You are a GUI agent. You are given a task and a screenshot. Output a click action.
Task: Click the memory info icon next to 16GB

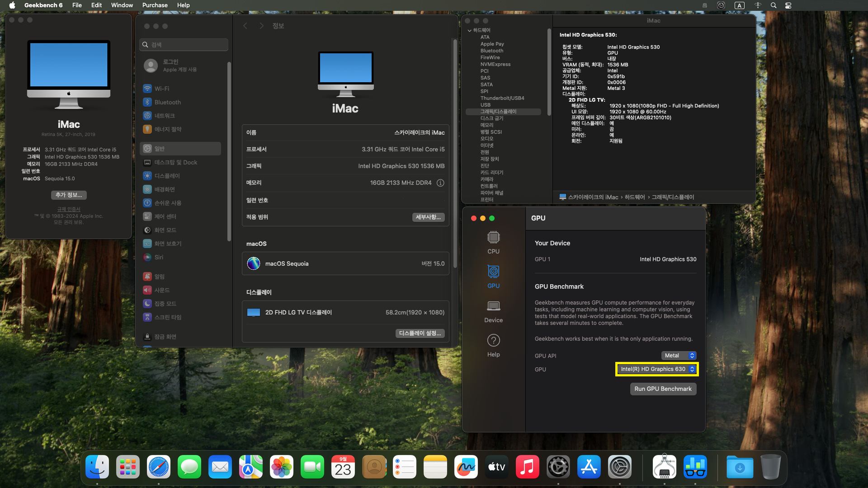click(x=440, y=183)
